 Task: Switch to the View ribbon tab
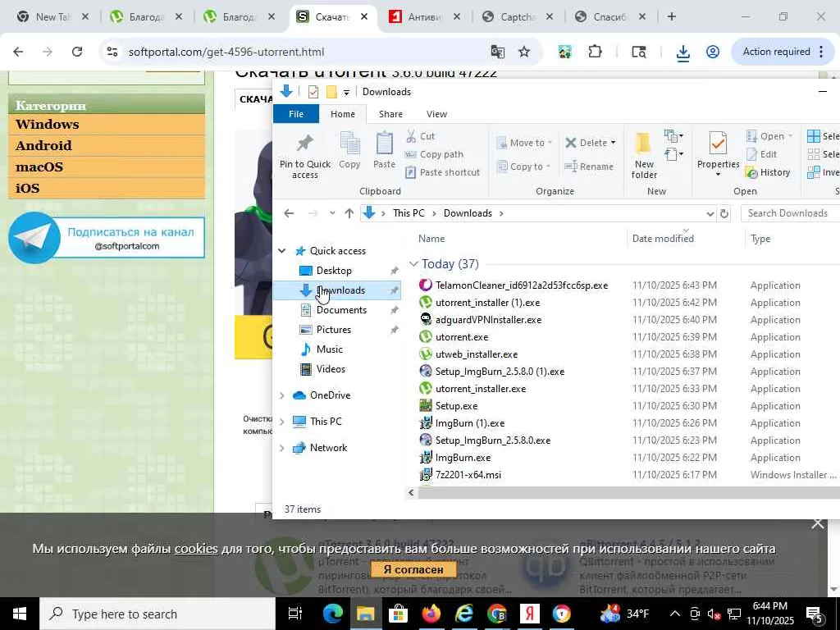pos(436,114)
